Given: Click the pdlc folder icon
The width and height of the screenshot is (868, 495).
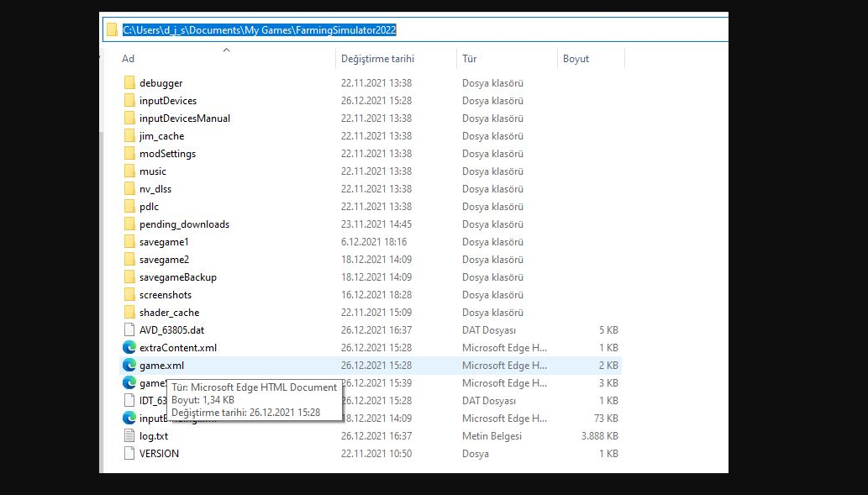Looking at the screenshot, I should pos(129,207).
